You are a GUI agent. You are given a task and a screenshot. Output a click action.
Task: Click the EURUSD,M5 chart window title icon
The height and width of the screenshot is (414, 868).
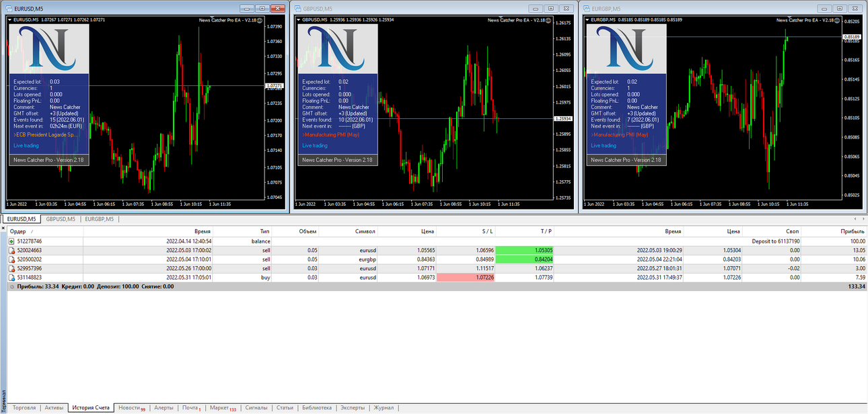pos(9,8)
